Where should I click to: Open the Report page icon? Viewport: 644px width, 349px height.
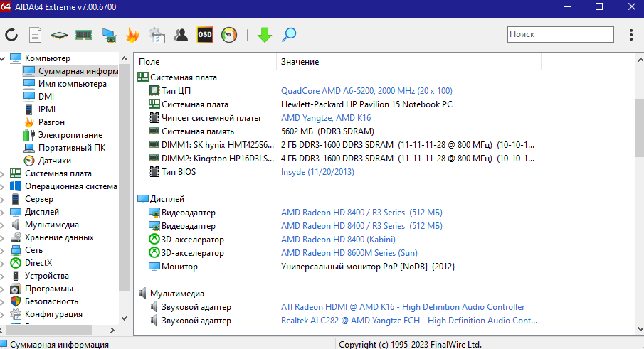[36, 35]
